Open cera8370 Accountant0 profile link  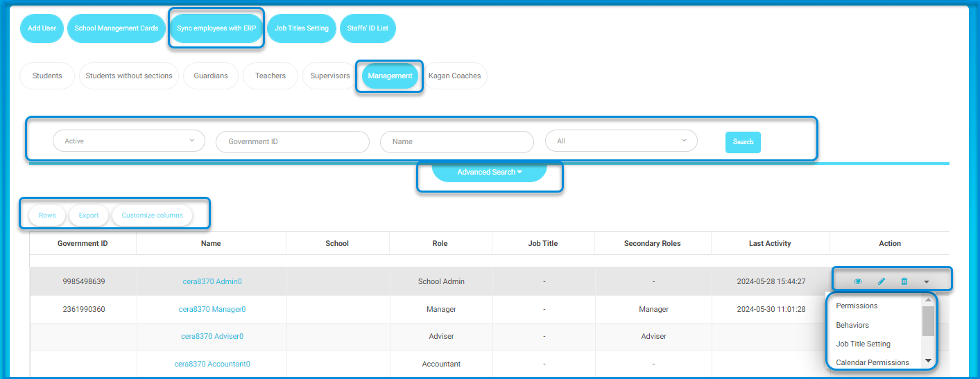tap(212, 364)
